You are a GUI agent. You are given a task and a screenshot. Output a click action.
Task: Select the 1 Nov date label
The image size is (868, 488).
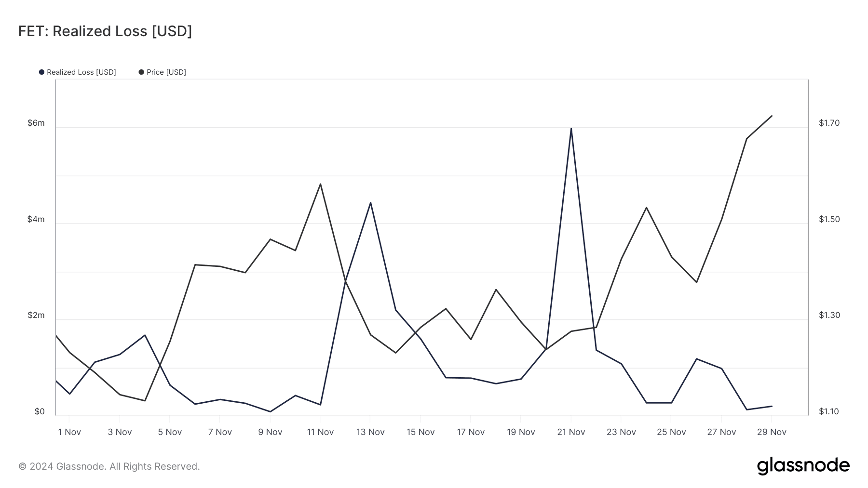pos(69,432)
